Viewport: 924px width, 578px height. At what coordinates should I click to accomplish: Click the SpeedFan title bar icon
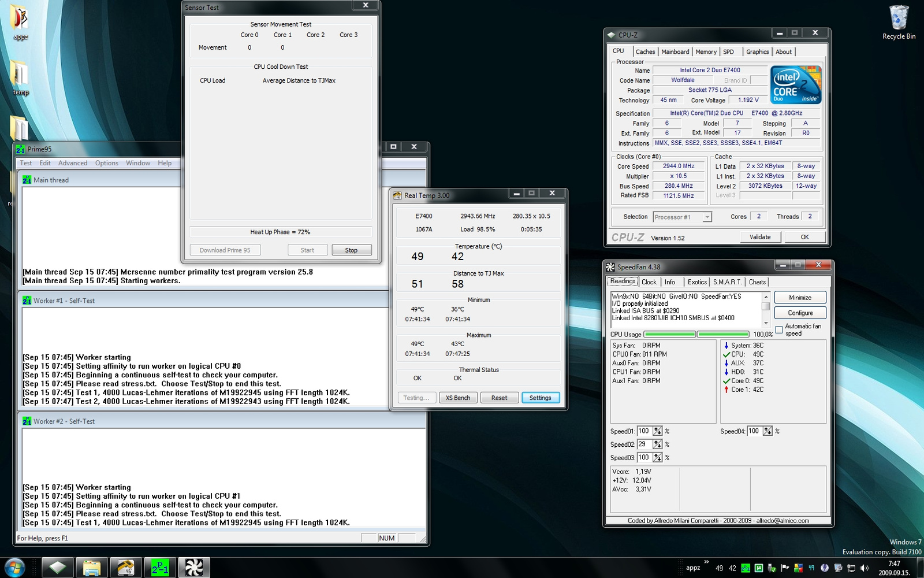click(610, 267)
